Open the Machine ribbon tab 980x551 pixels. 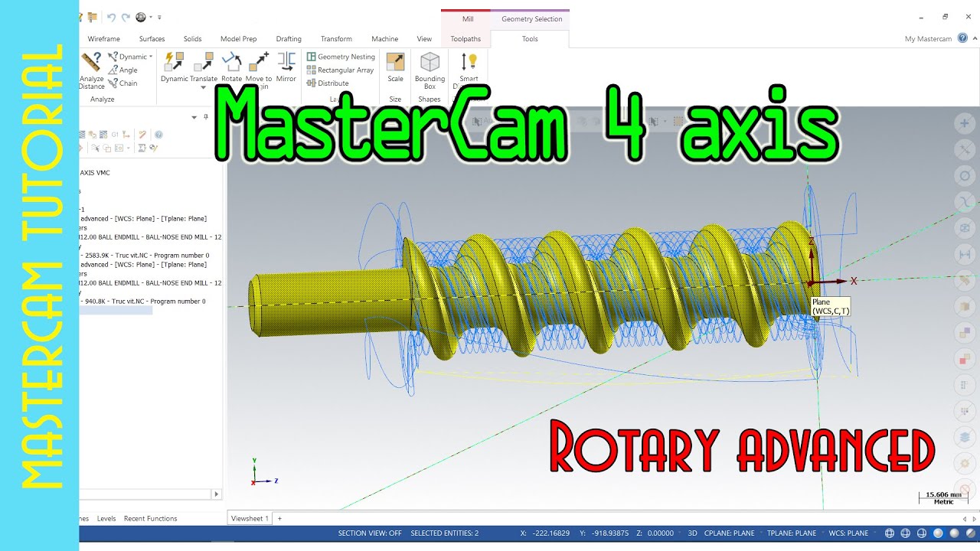384,39
